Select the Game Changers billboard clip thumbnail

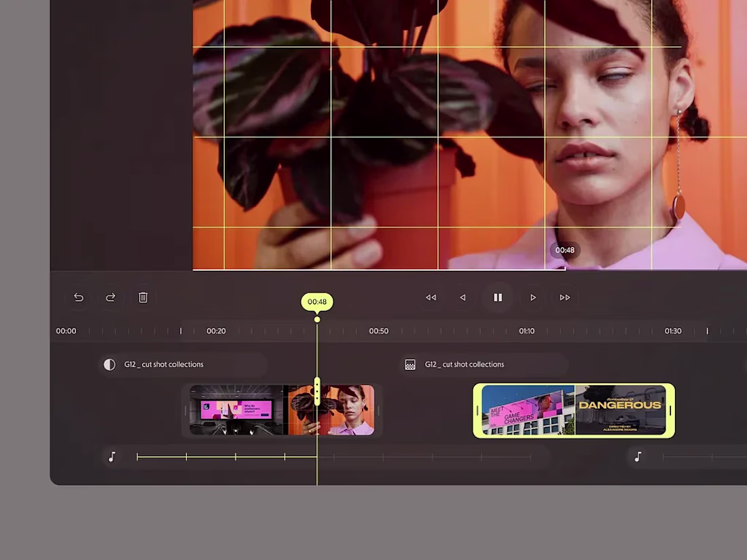[x=528, y=410]
